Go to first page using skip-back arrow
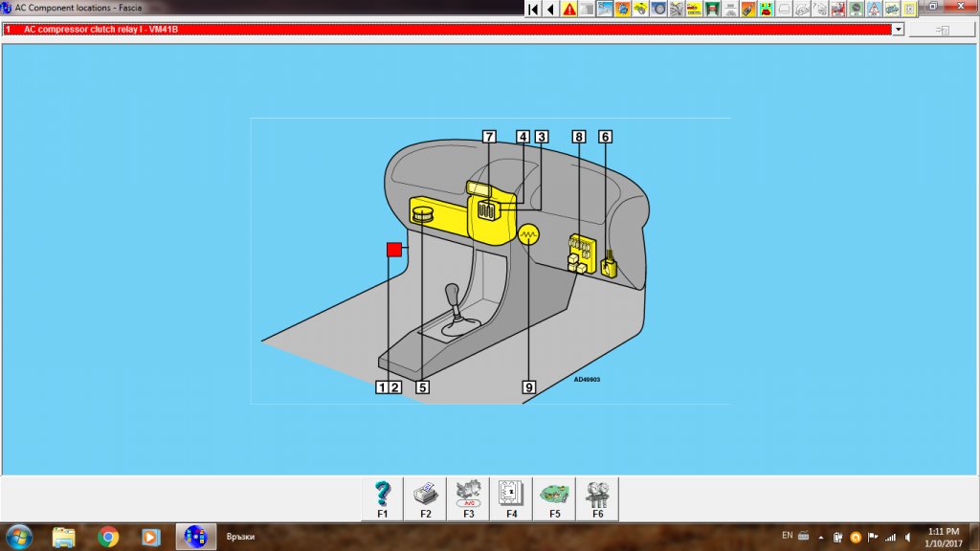 tap(534, 9)
